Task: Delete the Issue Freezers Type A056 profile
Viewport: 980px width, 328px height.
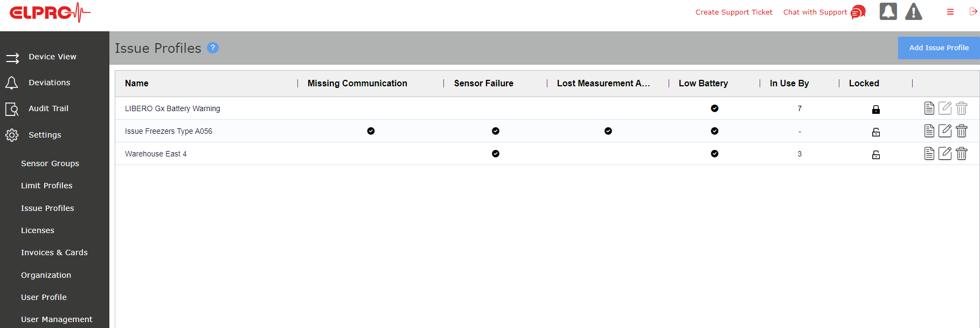Action: [962, 131]
